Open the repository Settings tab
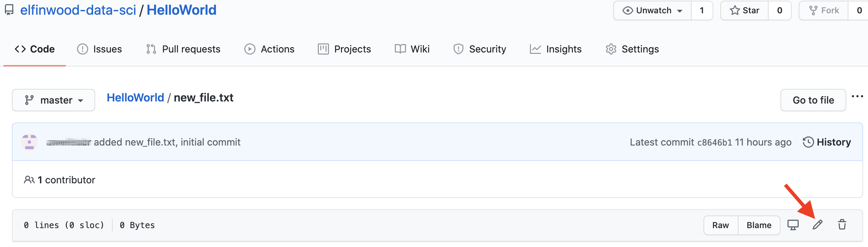The width and height of the screenshot is (868, 247). [x=632, y=49]
